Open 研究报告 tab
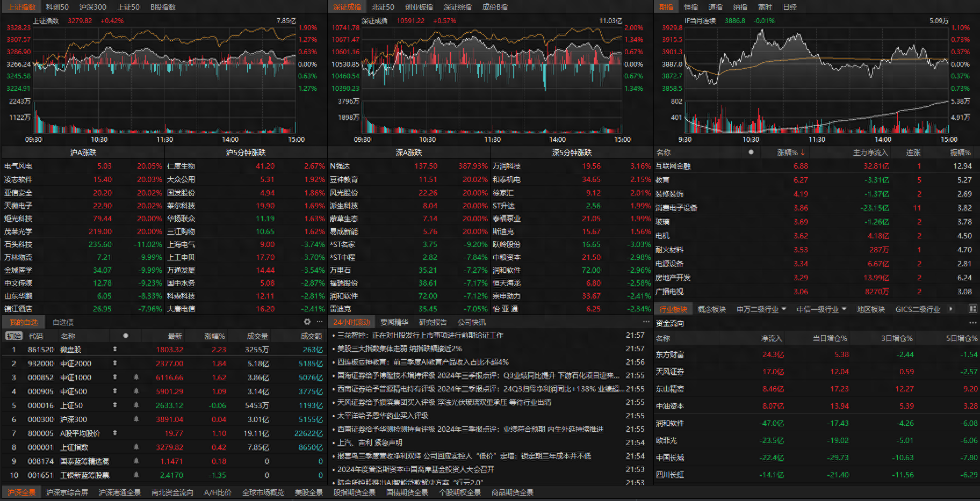Screen dimensions: 980x501 click(x=433, y=322)
